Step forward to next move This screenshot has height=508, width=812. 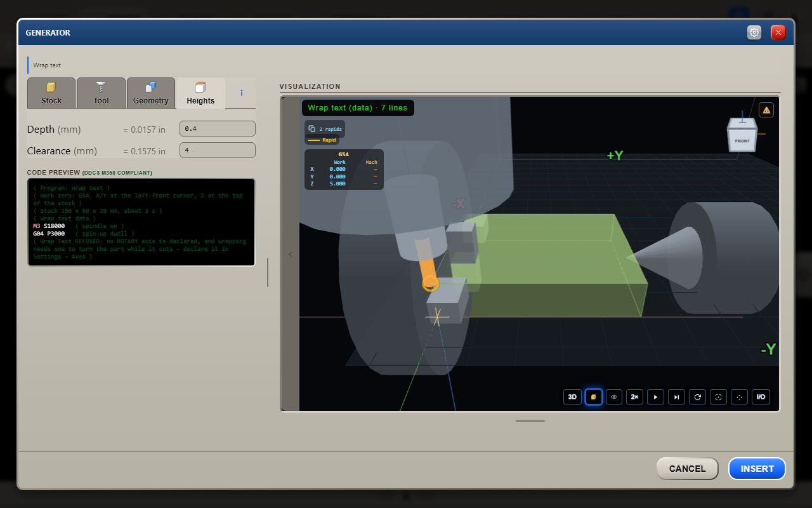click(x=677, y=397)
